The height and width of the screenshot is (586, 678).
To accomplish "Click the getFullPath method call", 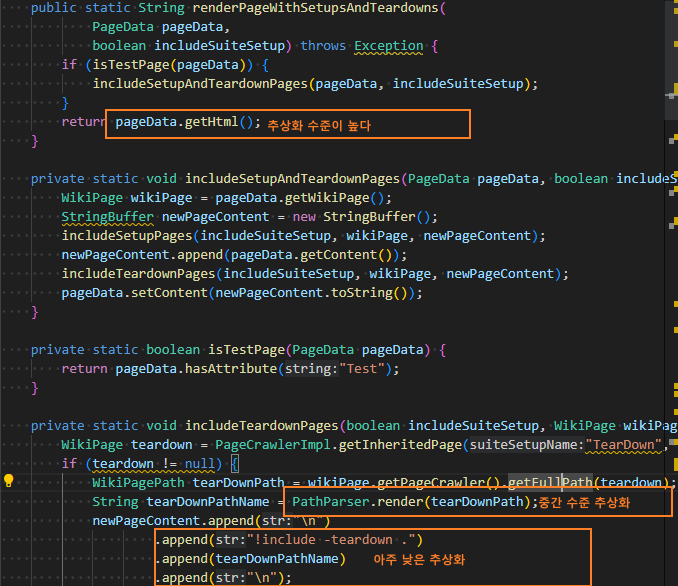I will [550, 483].
